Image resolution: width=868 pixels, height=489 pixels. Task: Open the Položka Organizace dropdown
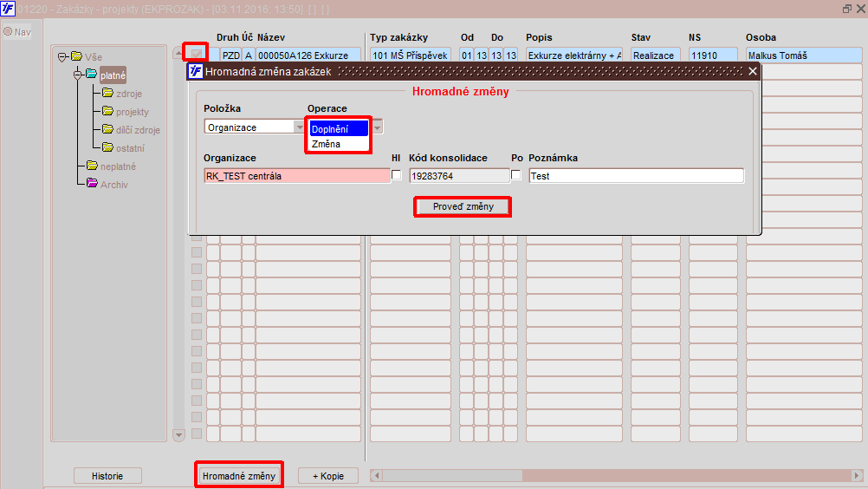299,127
